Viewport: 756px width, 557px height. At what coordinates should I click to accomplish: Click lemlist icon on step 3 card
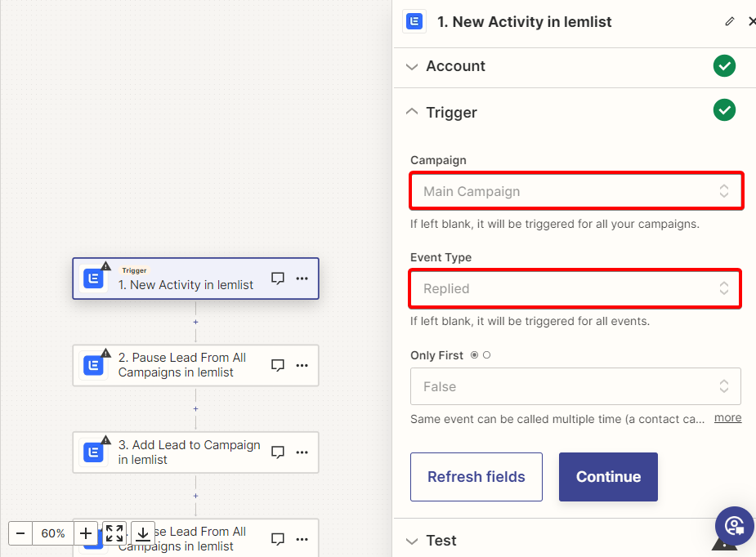pyautogui.click(x=93, y=452)
